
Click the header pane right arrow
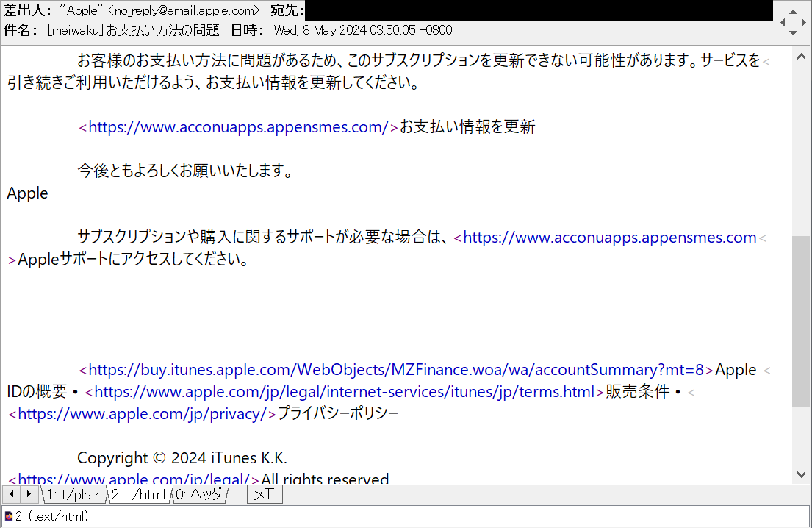pos(803,22)
